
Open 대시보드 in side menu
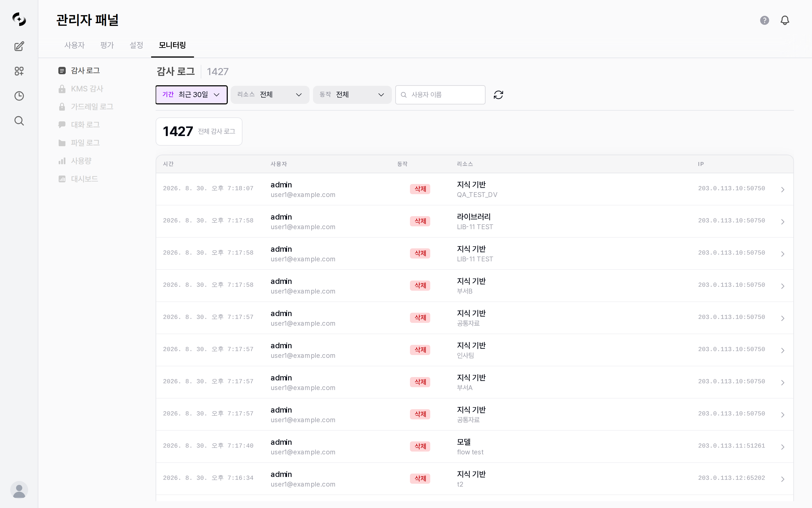[84, 179]
